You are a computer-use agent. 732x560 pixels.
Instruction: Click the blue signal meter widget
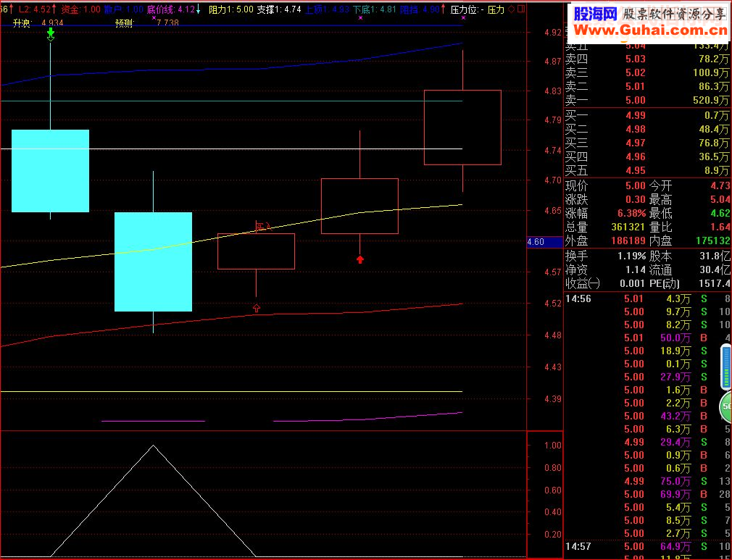coord(726,367)
